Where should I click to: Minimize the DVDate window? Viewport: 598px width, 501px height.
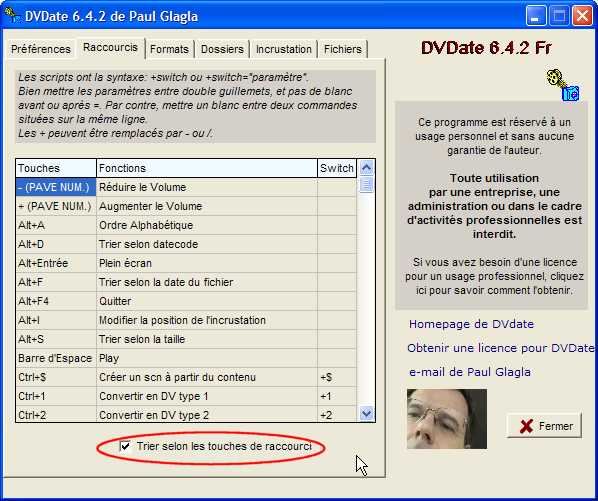[x=536, y=16]
